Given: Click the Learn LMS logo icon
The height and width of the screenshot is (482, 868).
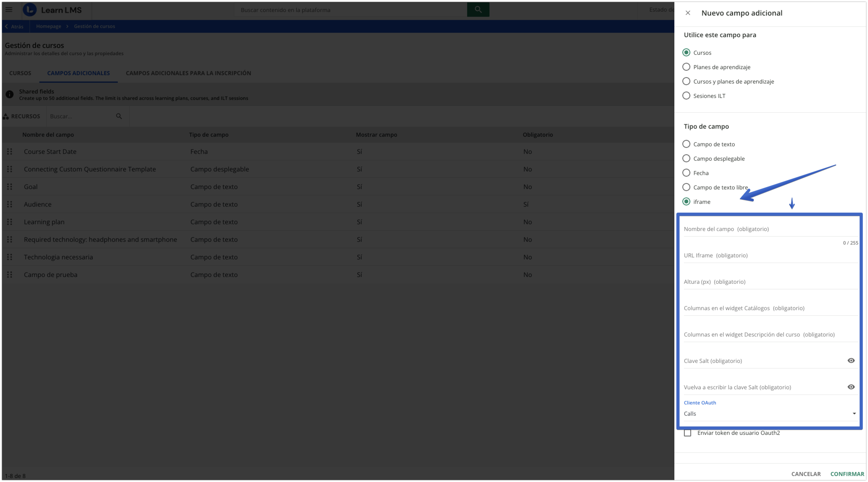Looking at the screenshot, I should [x=30, y=10].
